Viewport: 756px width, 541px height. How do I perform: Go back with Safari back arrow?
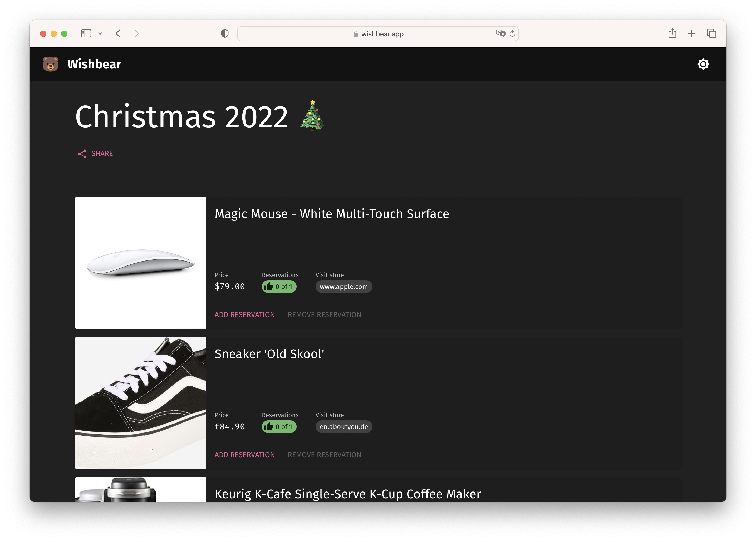point(118,33)
